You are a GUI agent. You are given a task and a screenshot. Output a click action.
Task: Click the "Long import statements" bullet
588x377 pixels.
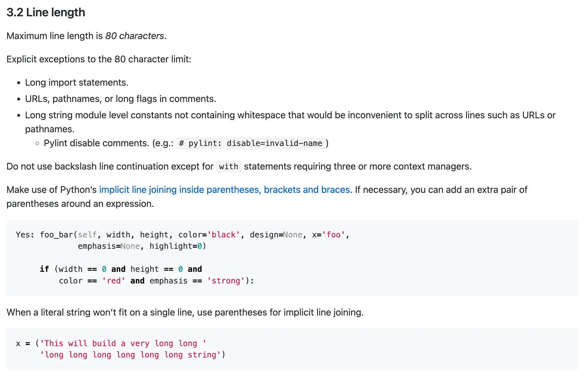point(77,82)
